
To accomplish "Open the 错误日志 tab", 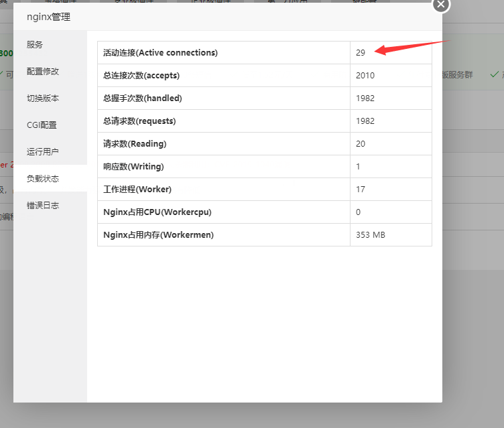I will (43, 206).
